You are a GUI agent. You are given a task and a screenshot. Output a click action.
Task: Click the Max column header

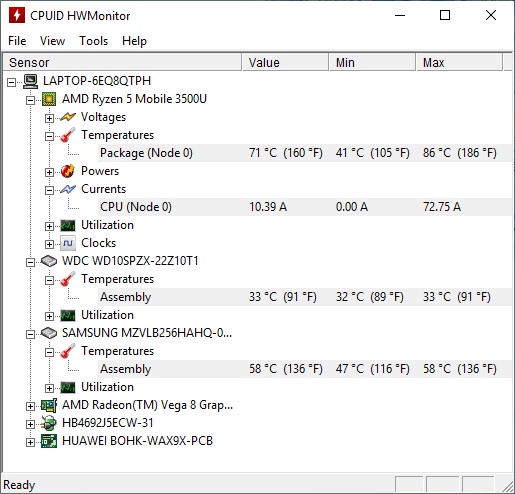tap(459, 62)
